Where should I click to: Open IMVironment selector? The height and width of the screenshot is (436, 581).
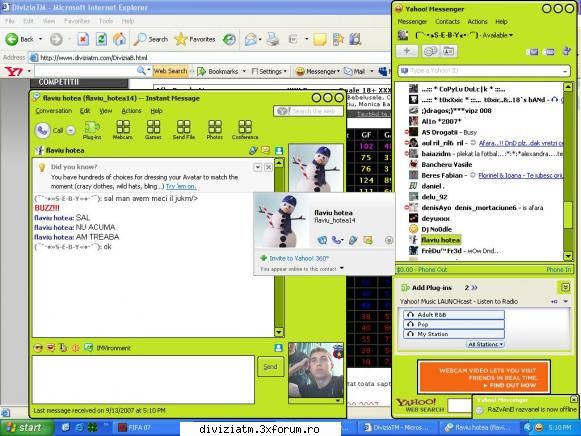107,348
